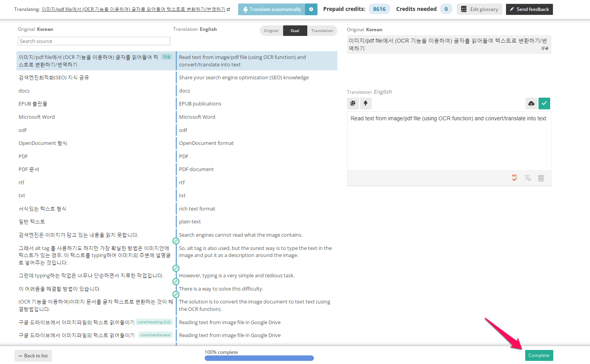Click join icon after 'Search engines cannot read' sentence
The image size is (590, 364).
pos(176,241)
